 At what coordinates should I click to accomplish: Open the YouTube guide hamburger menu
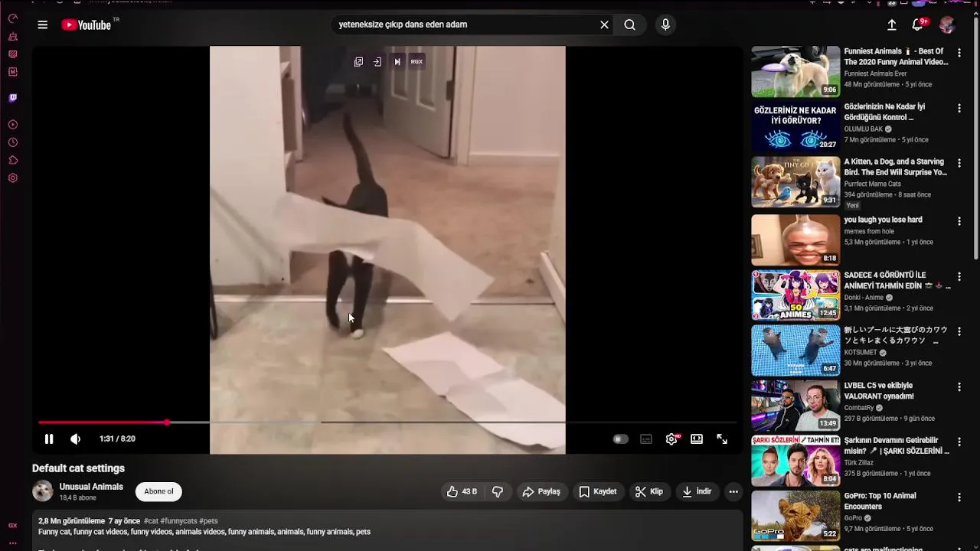click(43, 24)
